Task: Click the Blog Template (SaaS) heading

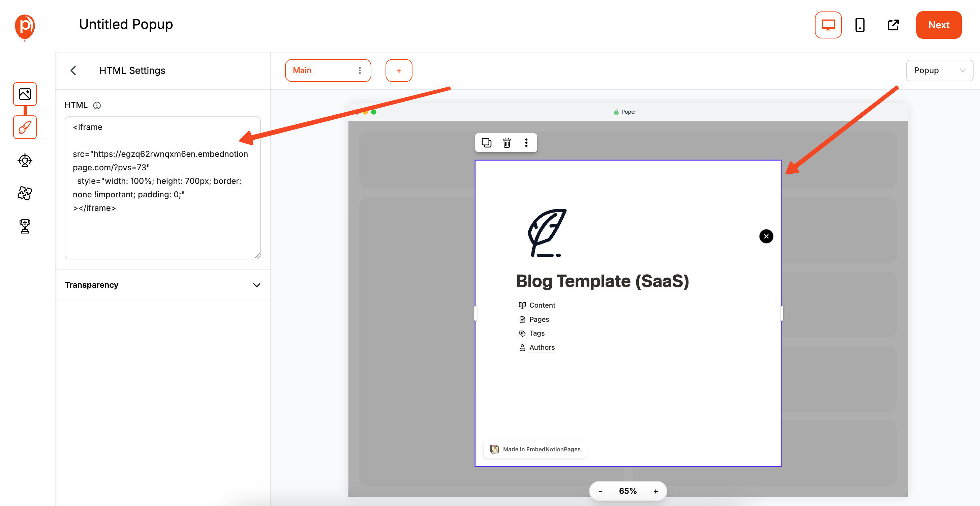Action: 603,281
